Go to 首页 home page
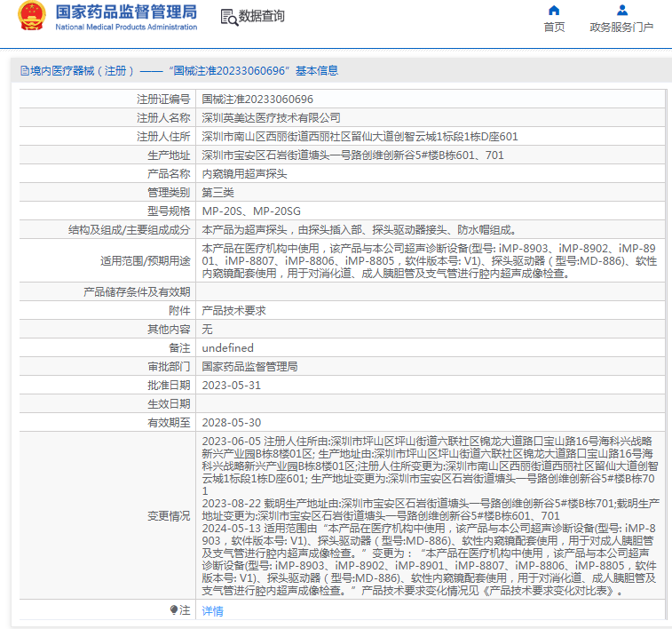This screenshot has height=629, width=672. pyautogui.click(x=554, y=27)
